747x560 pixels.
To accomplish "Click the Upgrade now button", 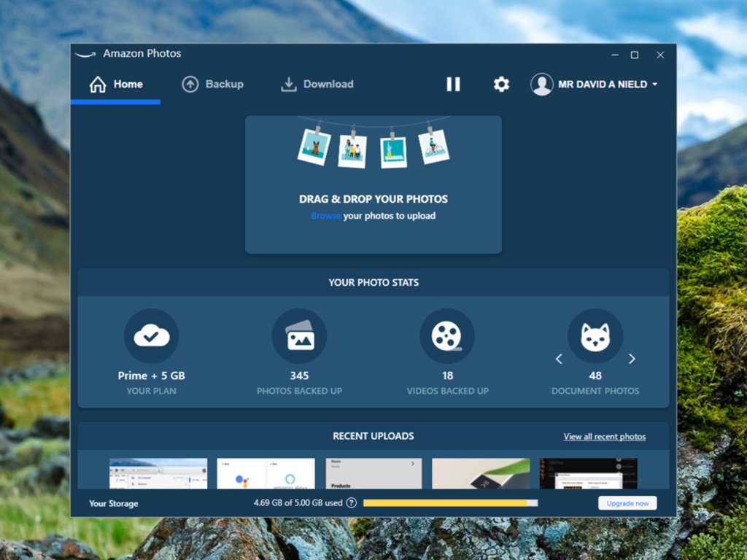I will 627,503.
